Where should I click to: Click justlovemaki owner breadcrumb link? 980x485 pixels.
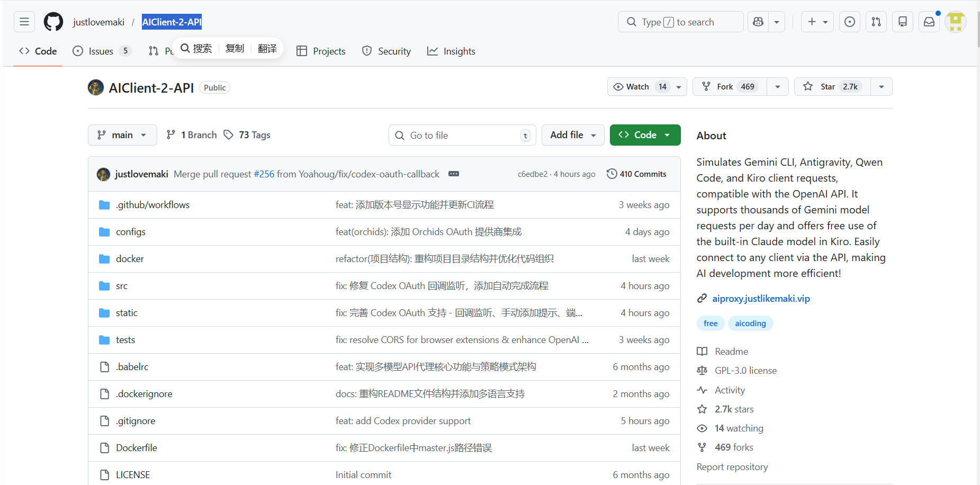(x=99, y=22)
